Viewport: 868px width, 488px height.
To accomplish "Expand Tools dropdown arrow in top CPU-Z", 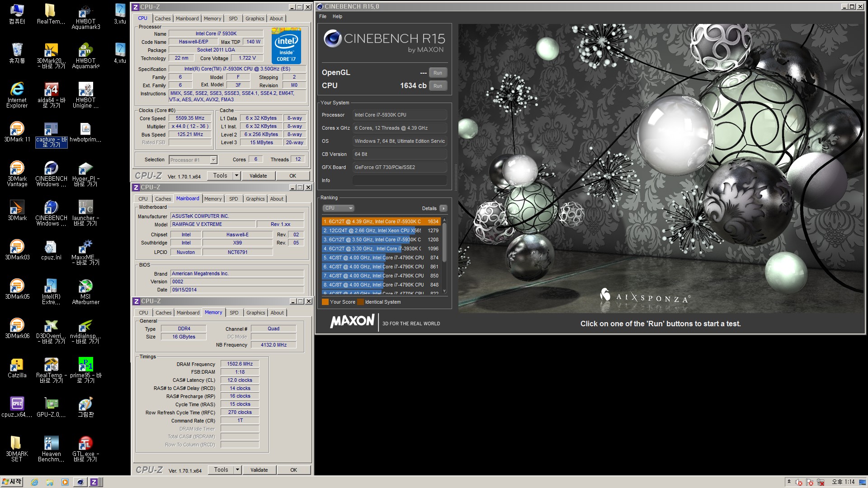I will 236,175.
